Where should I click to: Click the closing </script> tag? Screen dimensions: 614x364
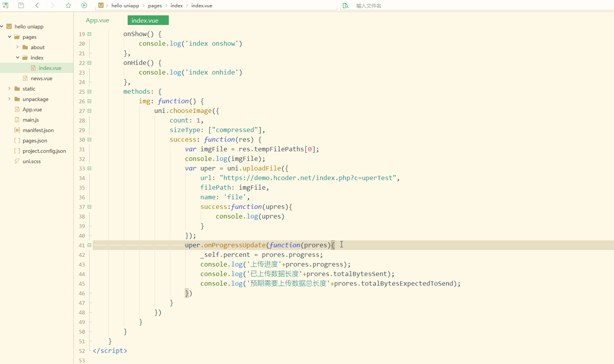pos(110,351)
